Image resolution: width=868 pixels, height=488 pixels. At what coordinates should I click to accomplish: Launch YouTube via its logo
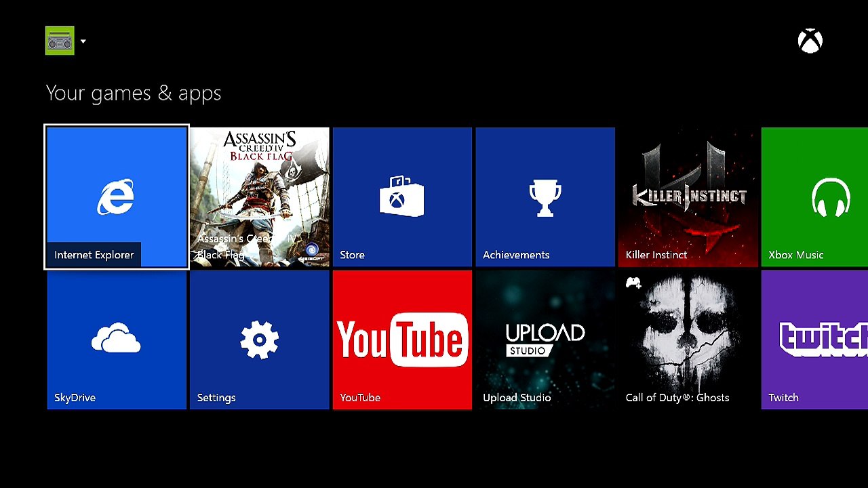tap(402, 340)
